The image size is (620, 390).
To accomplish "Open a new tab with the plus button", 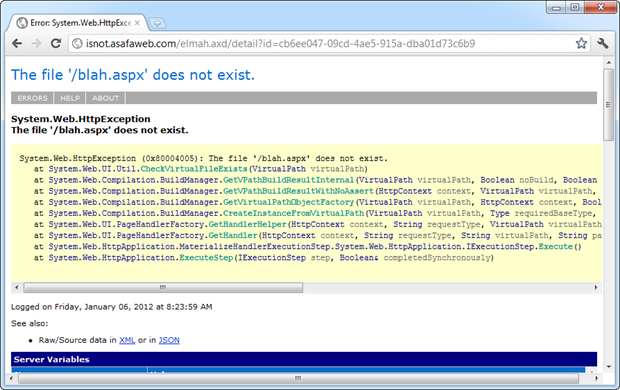I will pos(157,23).
